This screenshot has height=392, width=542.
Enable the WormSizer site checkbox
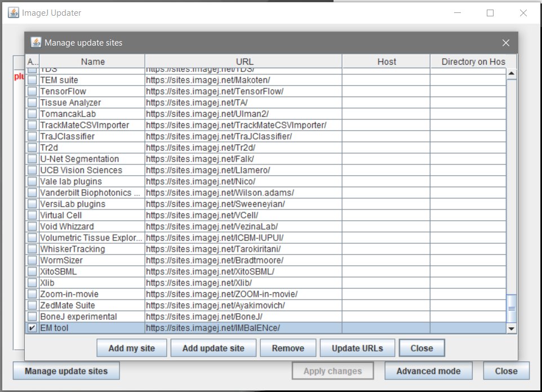point(33,260)
